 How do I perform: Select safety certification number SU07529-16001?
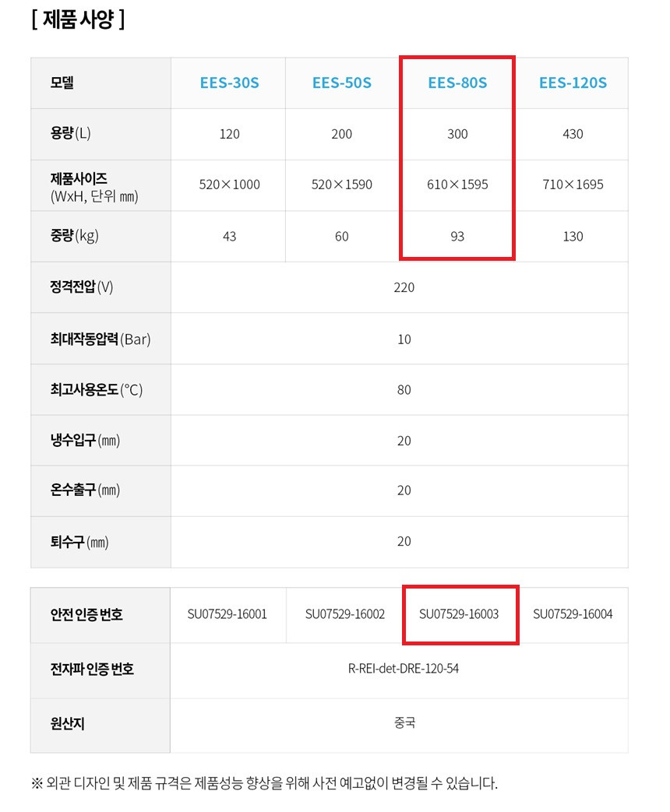coord(227,614)
